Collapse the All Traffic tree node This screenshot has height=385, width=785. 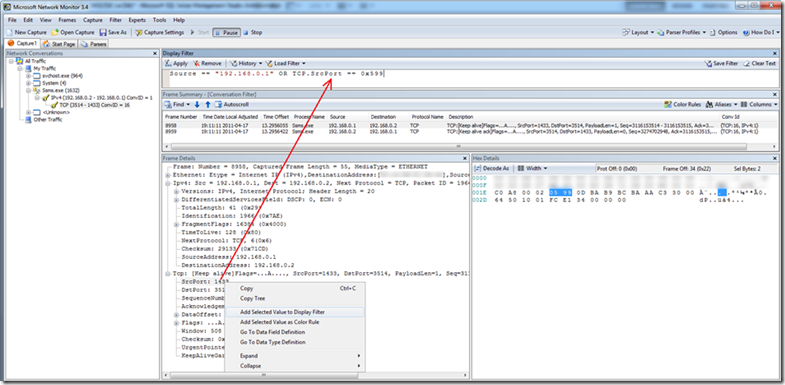coord(12,61)
